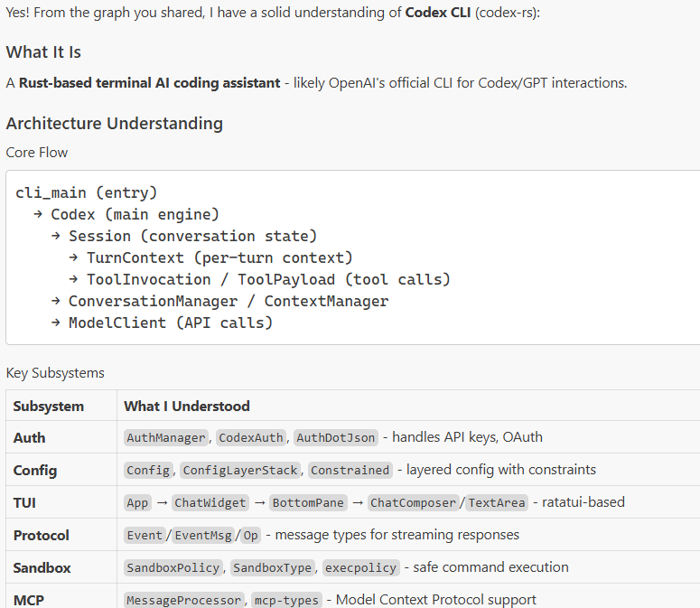Click the "TUI" row label
Viewport: 700px width, 608px height.
tap(24, 503)
